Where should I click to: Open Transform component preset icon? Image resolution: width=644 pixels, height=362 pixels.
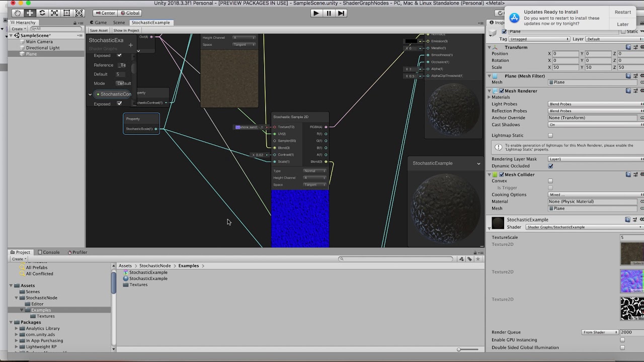tap(635, 47)
